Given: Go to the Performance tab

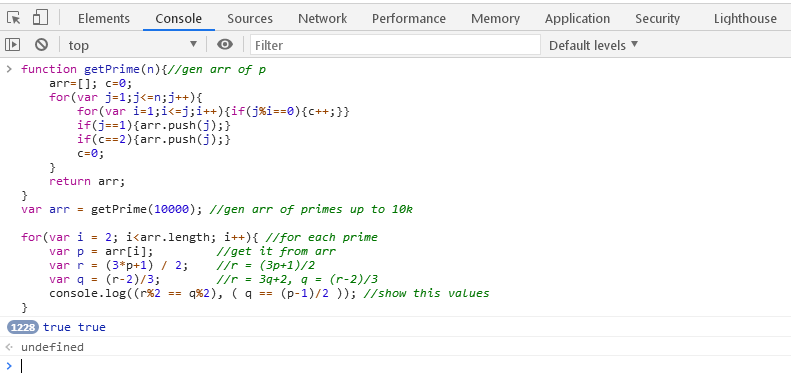Looking at the screenshot, I should pyautogui.click(x=409, y=19).
